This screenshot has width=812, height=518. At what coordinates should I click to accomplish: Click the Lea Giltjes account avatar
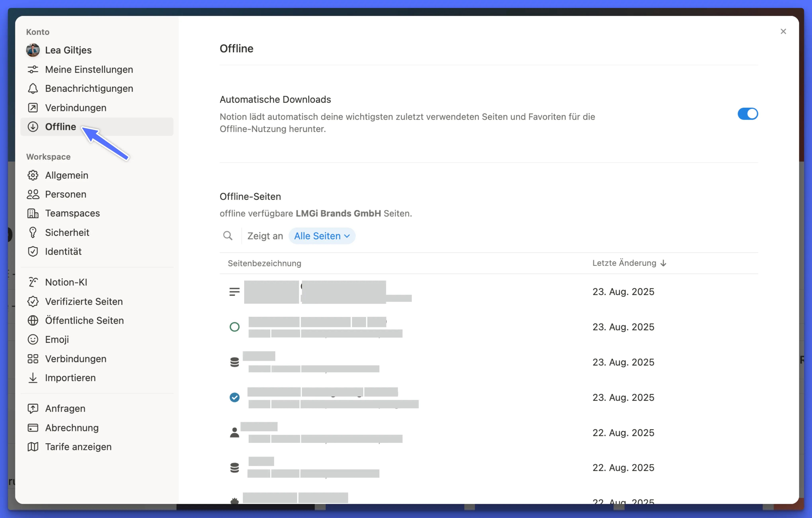pyautogui.click(x=33, y=50)
